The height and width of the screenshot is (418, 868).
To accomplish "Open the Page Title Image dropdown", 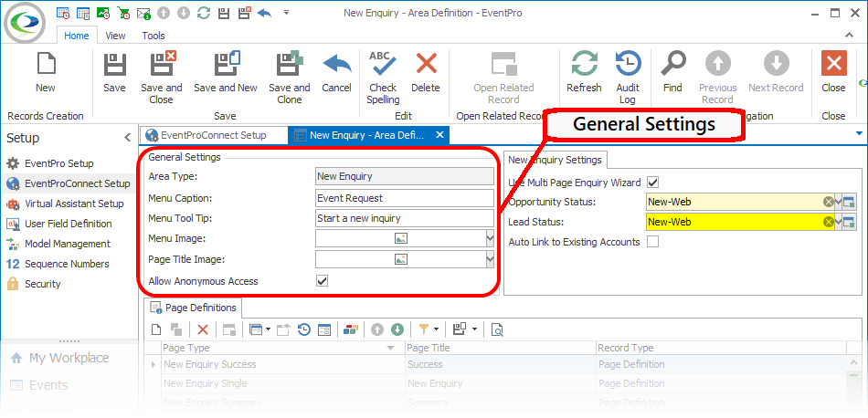I will 490,259.
